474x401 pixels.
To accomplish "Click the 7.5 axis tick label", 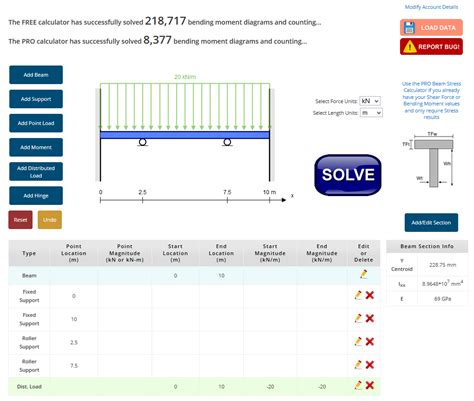I will tap(228, 193).
